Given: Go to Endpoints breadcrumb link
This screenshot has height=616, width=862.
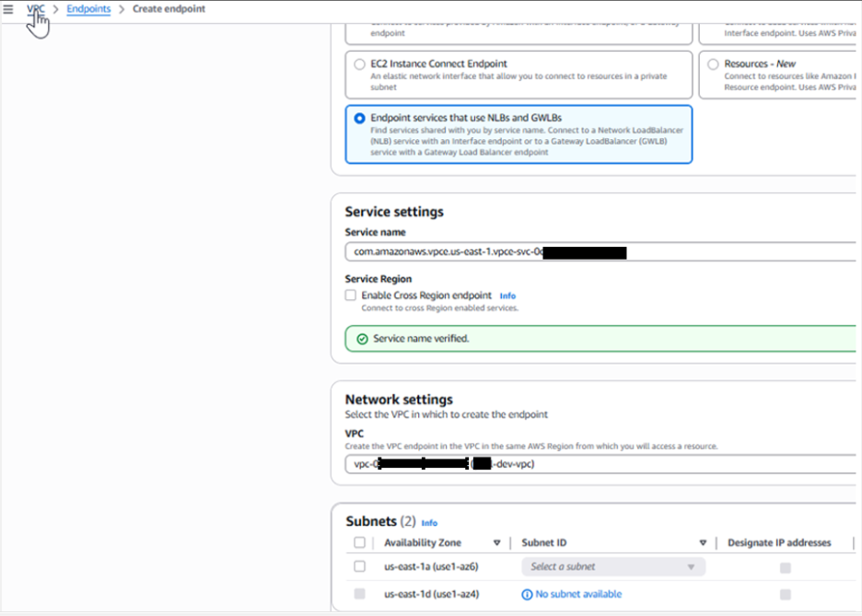Looking at the screenshot, I should (x=88, y=9).
